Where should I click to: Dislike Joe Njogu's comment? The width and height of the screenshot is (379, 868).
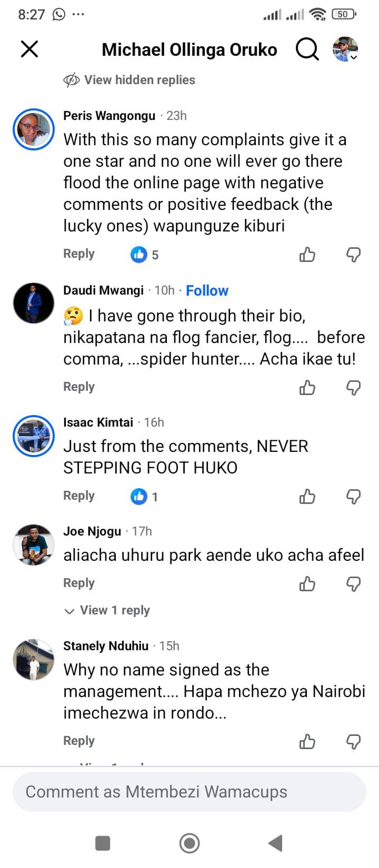(x=353, y=584)
